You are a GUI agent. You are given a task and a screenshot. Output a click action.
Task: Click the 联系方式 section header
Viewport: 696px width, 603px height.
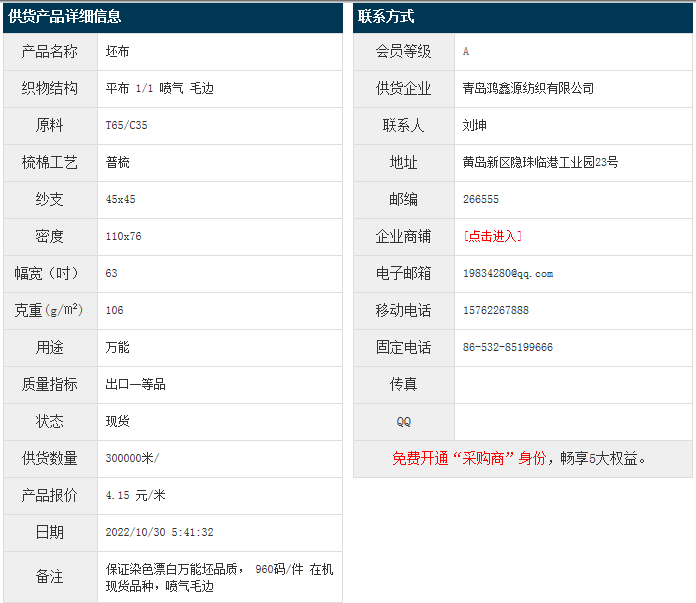[386, 16]
